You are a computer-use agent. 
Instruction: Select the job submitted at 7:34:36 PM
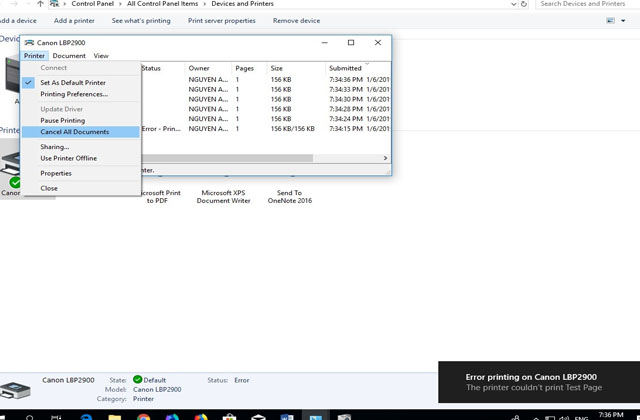[x=265, y=80]
